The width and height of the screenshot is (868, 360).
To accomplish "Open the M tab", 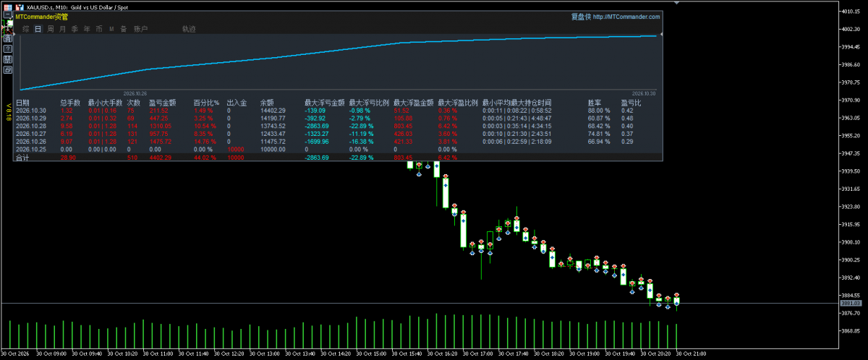I will coord(111,29).
